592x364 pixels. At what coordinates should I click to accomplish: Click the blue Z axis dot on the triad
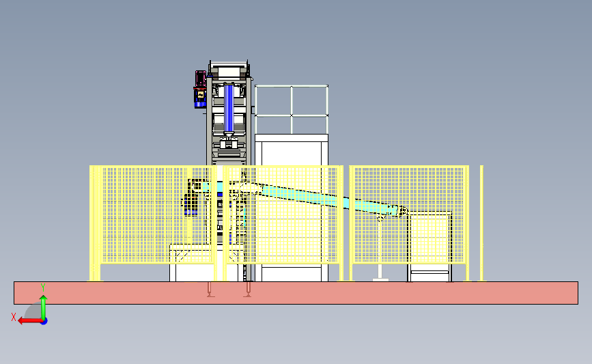pos(44,321)
